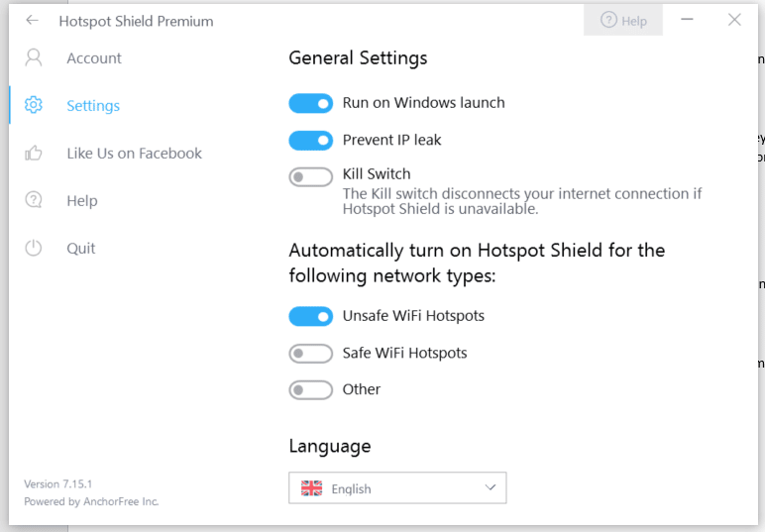The width and height of the screenshot is (765, 532).
Task: Click the back arrow icon
Action: pyautogui.click(x=32, y=20)
